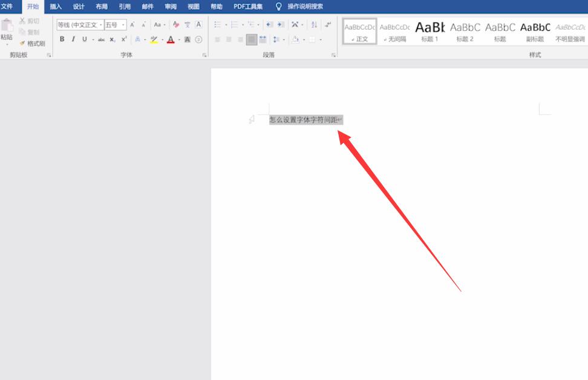Apply the yellow text highlight color
The image size is (588, 380).
tap(154, 39)
